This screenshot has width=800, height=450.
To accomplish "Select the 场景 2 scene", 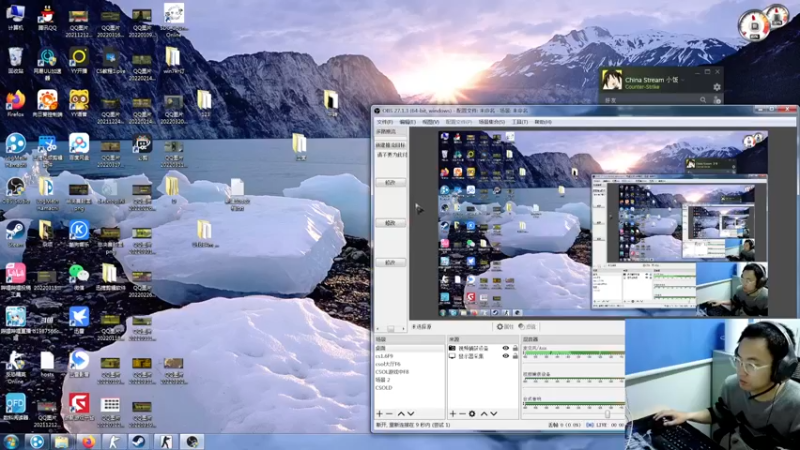I will pyautogui.click(x=409, y=380).
